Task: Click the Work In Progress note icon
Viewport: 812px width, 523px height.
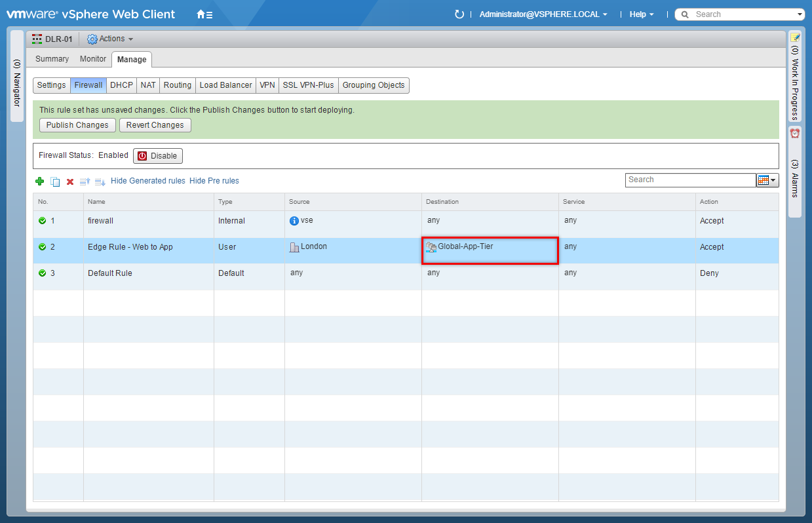Action: coord(795,37)
